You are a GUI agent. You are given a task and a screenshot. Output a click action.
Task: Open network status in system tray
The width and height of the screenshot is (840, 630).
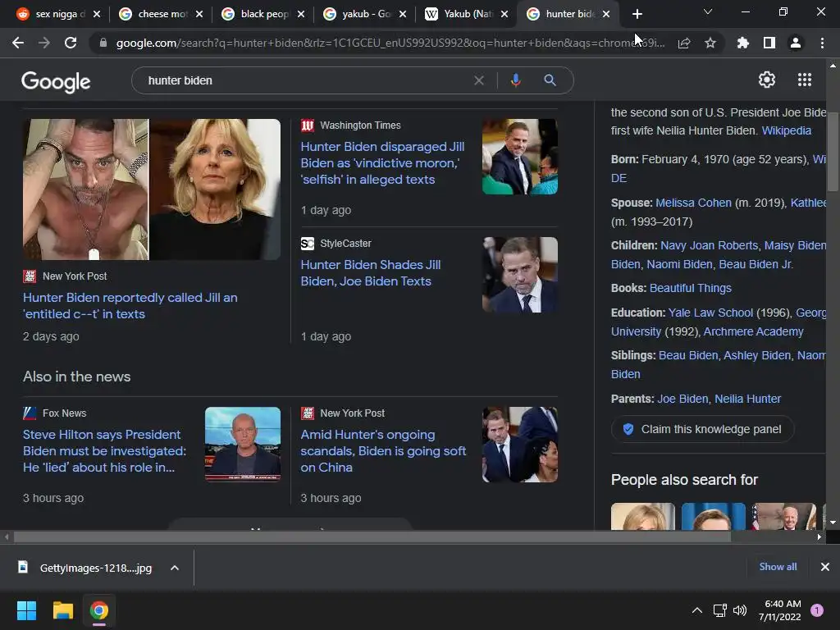click(719, 610)
